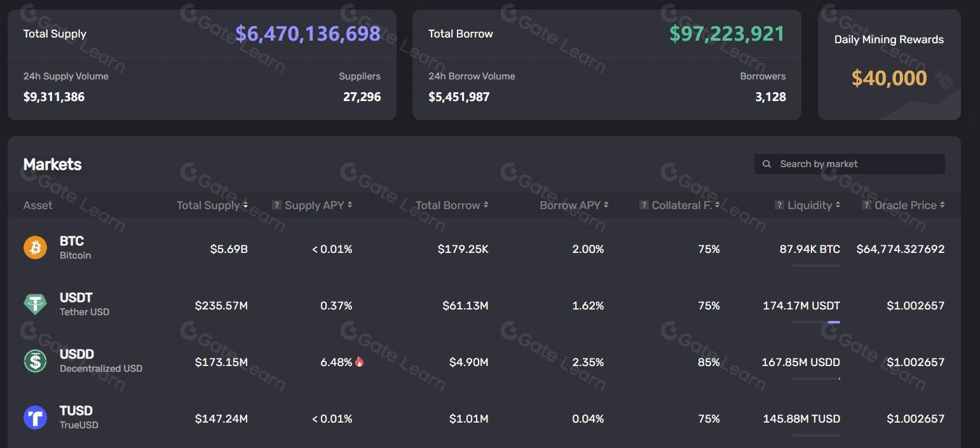Sort markets by Oracle Price column
Image resolution: width=980 pixels, height=448 pixels.
tap(909, 205)
